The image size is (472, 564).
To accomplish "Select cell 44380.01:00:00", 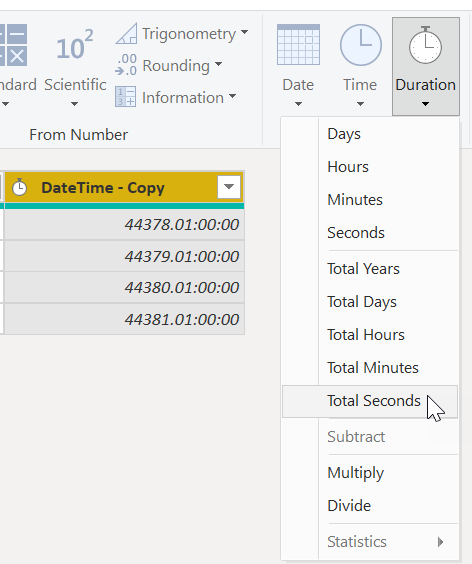I will [124, 287].
